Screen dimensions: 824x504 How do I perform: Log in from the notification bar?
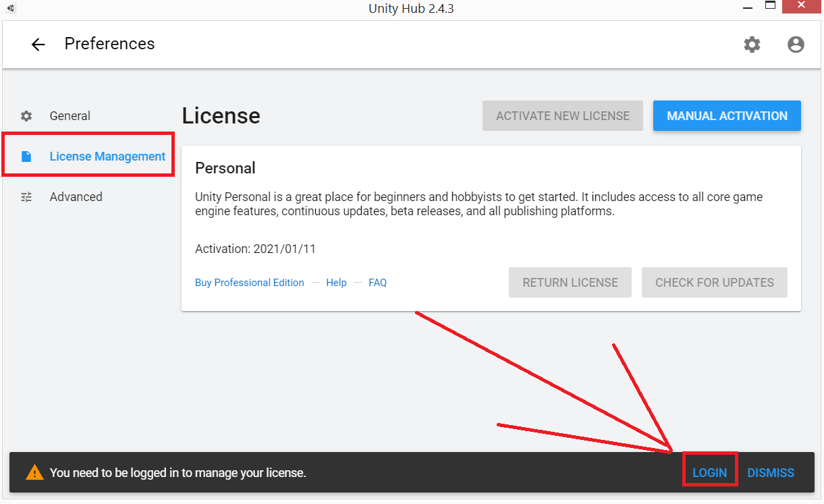click(710, 473)
